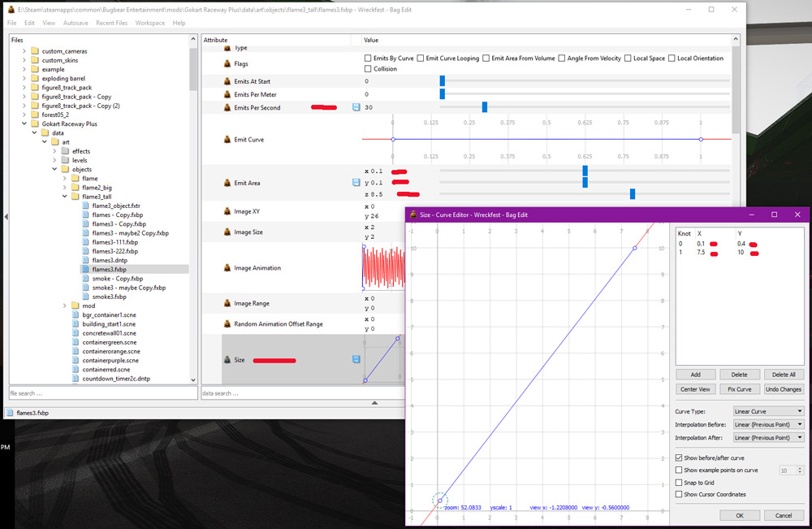Uncheck Show before/after curve

coord(678,457)
